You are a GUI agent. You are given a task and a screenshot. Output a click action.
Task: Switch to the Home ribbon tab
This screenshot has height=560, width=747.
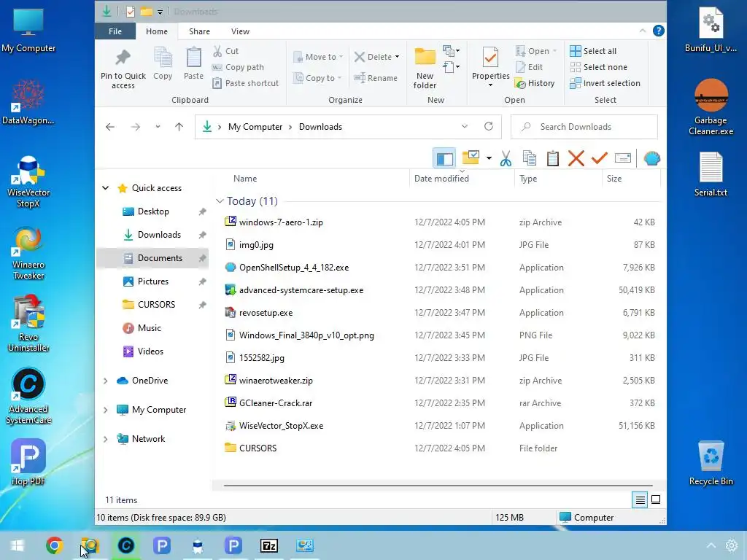pyautogui.click(x=157, y=31)
